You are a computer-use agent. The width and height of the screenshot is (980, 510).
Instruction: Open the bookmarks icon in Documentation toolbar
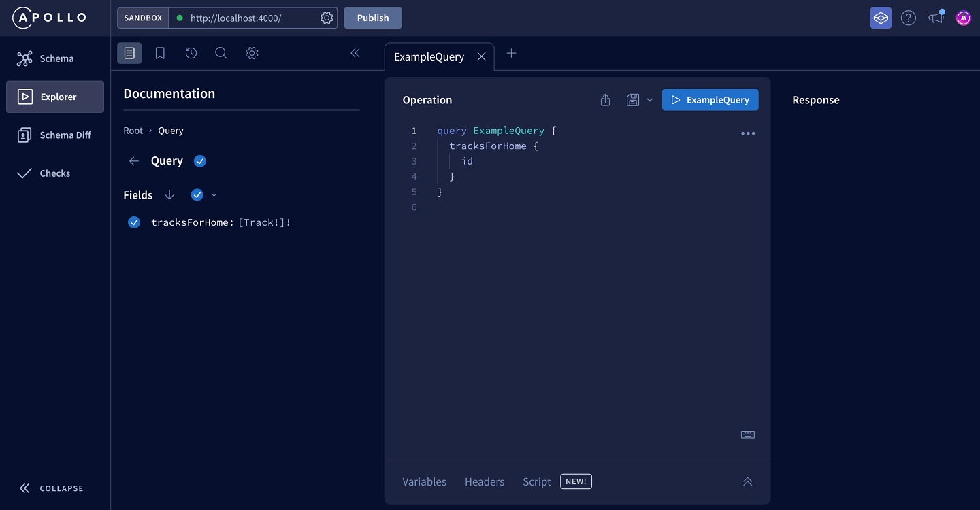point(160,53)
